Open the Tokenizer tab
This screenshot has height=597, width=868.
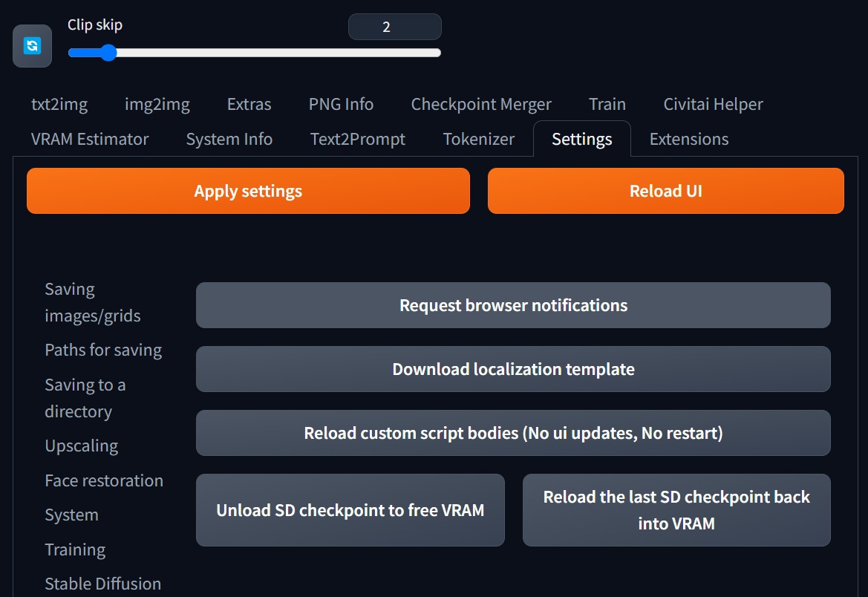pos(479,139)
